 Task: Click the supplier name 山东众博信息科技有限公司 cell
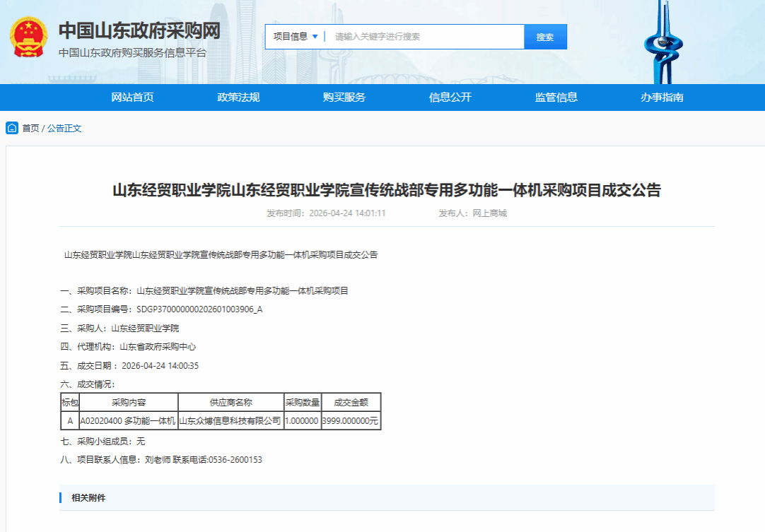(x=230, y=421)
